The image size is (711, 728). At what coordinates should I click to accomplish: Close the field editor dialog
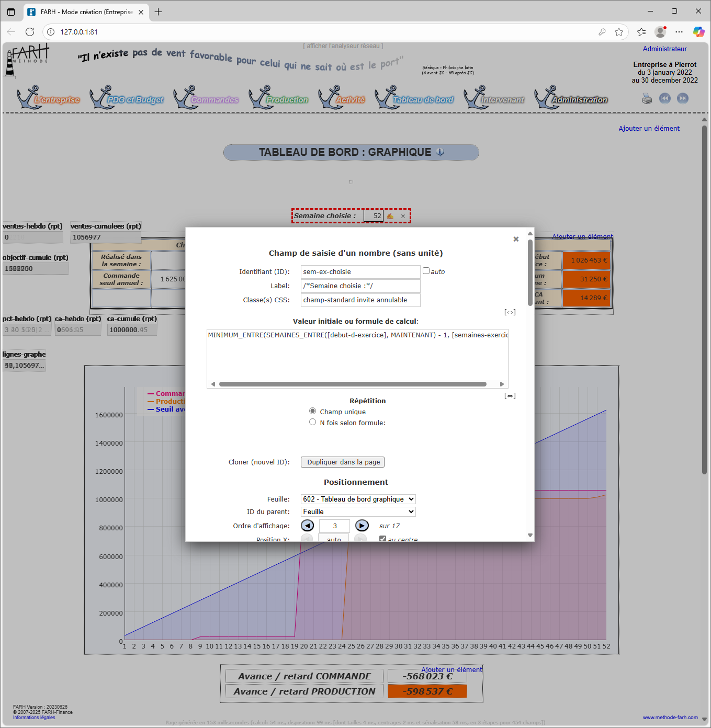point(516,239)
